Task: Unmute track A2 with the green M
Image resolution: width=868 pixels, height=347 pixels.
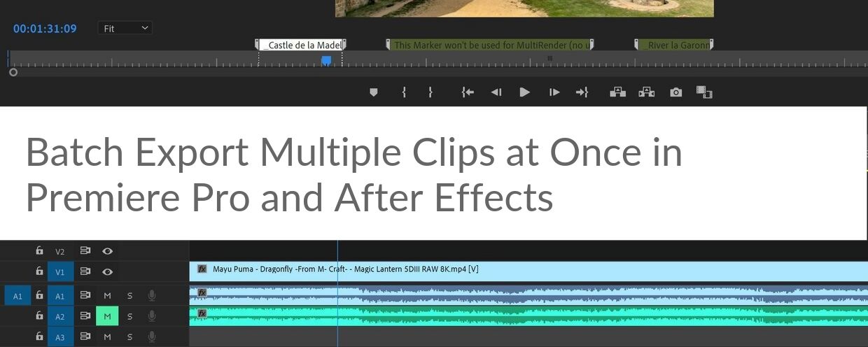Action: 107,316
